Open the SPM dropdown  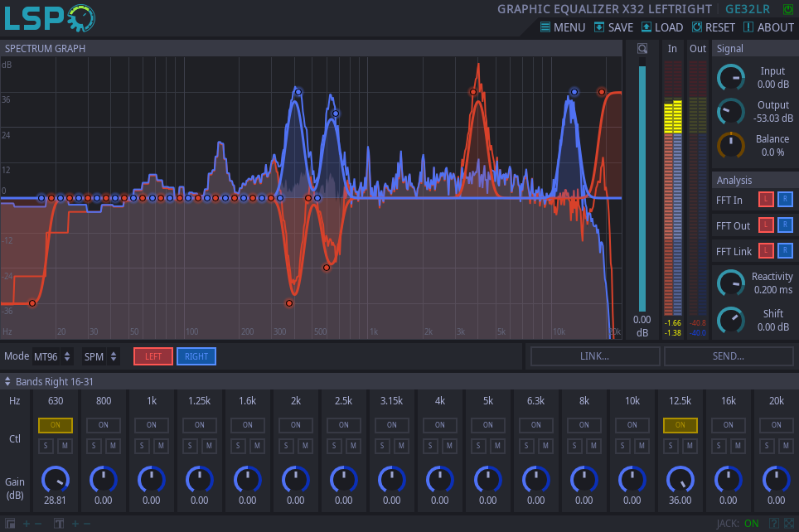click(x=100, y=356)
